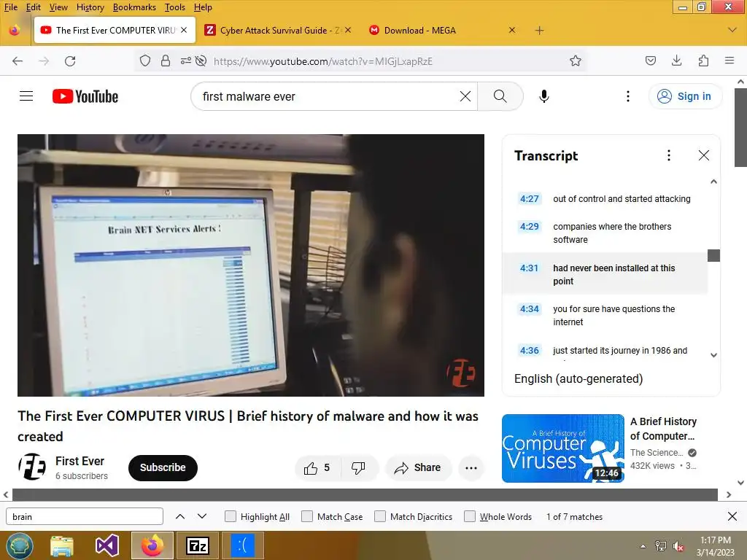Go to YouTube home via logo

(x=85, y=96)
